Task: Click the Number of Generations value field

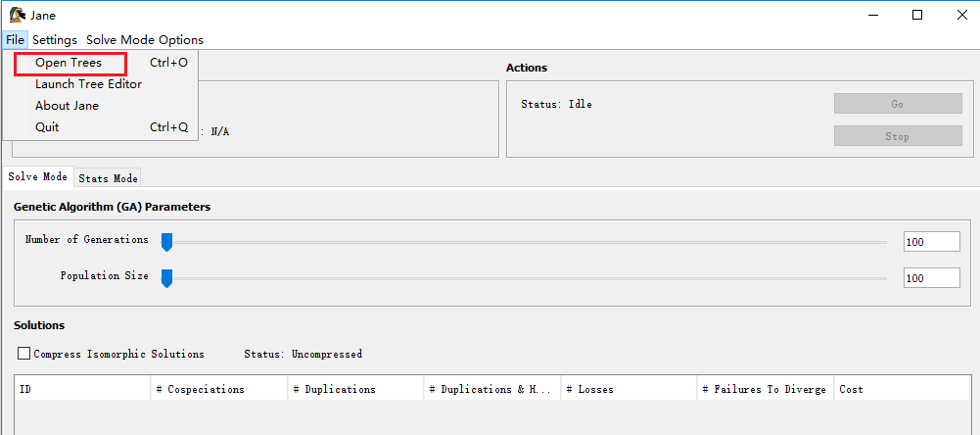Action: (x=931, y=242)
